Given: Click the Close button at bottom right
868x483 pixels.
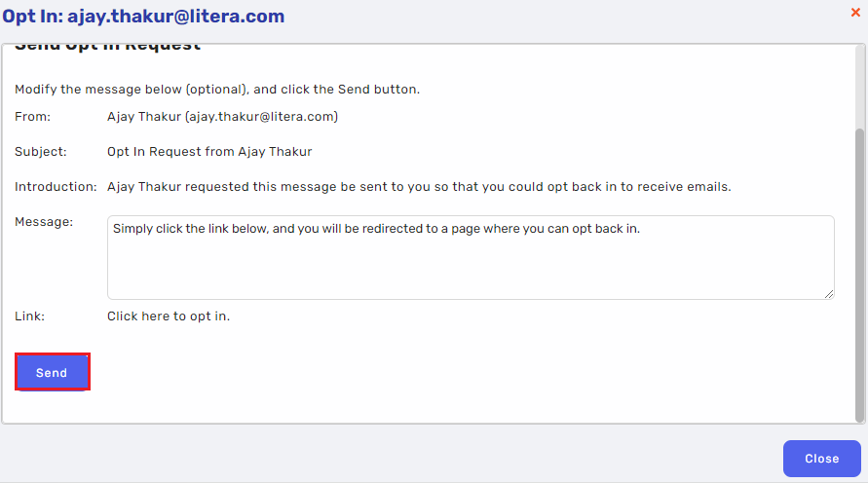Looking at the screenshot, I should [821, 458].
